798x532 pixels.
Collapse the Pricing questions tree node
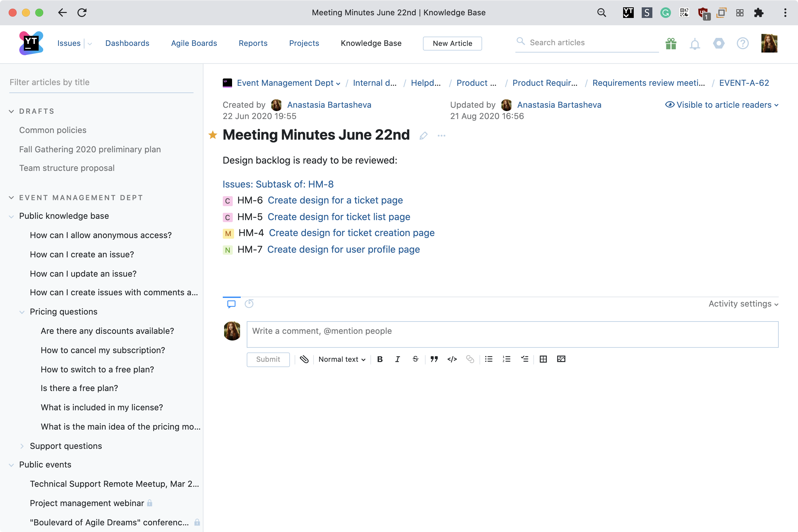[x=22, y=312]
